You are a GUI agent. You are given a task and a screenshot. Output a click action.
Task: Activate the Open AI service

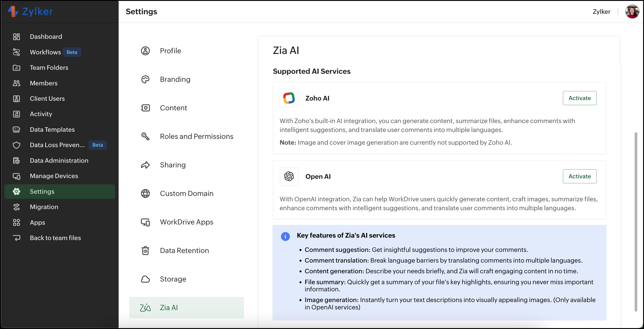[x=579, y=176]
